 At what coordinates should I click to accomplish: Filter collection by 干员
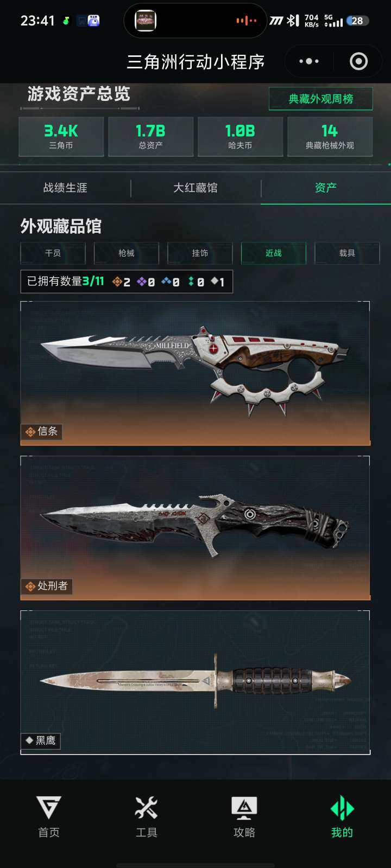53,253
